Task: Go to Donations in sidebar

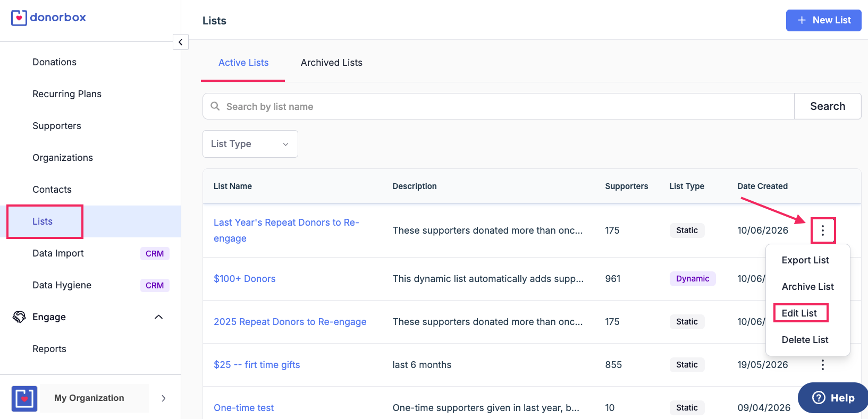Action: (54, 62)
